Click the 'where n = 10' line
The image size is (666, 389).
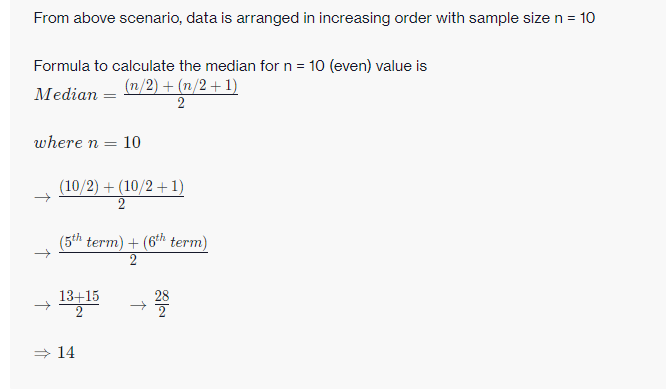point(87,143)
